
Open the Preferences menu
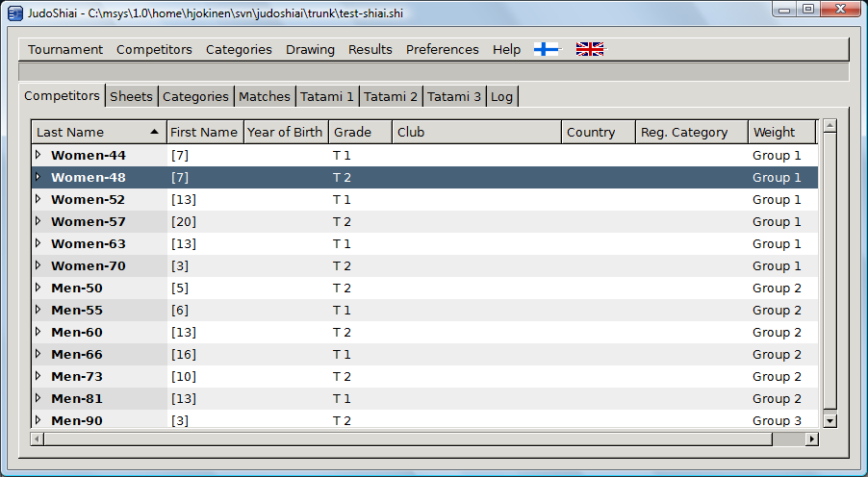(x=442, y=49)
